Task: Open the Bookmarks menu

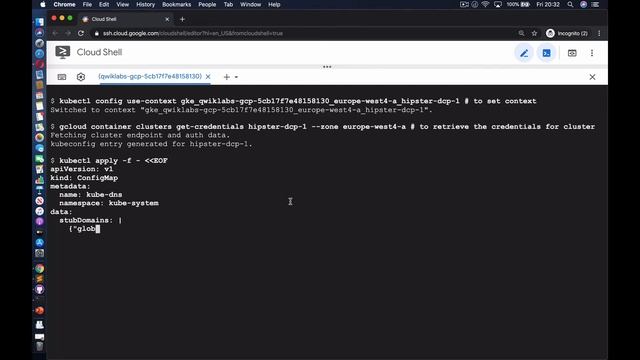Action: click(176, 4)
